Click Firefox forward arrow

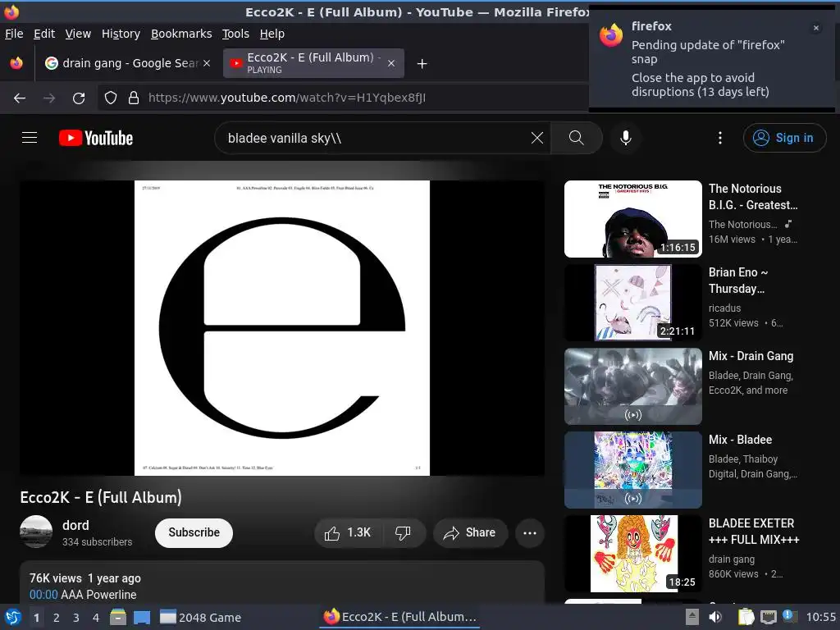pyautogui.click(x=49, y=98)
